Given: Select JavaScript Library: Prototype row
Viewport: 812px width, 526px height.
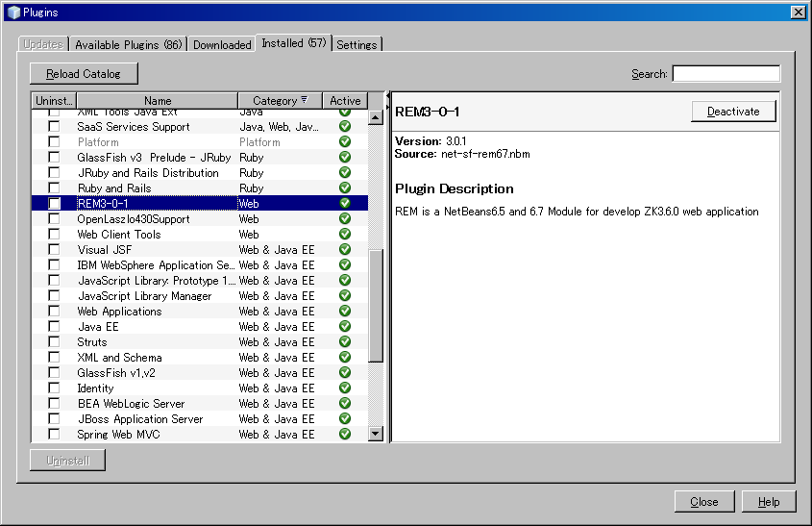Looking at the screenshot, I should (200, 281).
